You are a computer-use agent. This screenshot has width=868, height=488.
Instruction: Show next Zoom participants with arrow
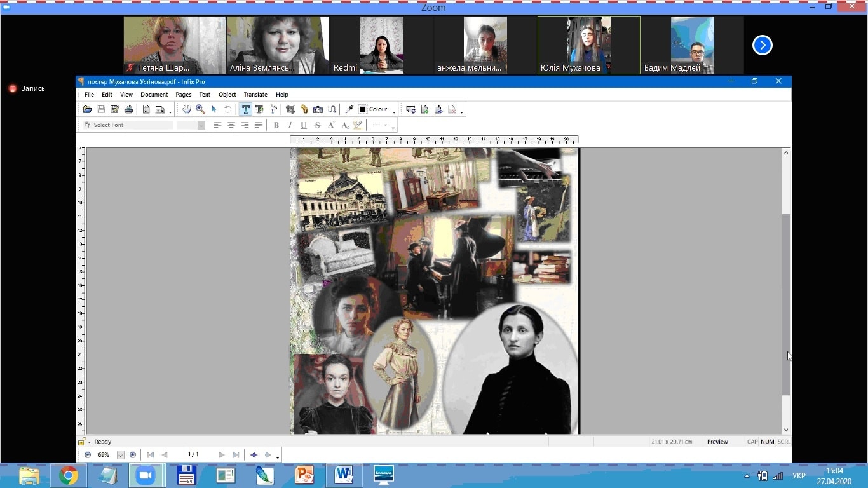click(762, 45)
